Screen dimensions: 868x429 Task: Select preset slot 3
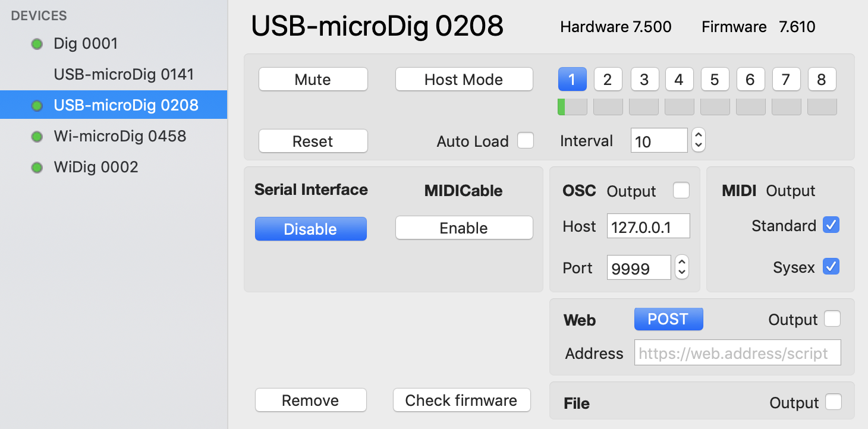(x=644, y=78)
